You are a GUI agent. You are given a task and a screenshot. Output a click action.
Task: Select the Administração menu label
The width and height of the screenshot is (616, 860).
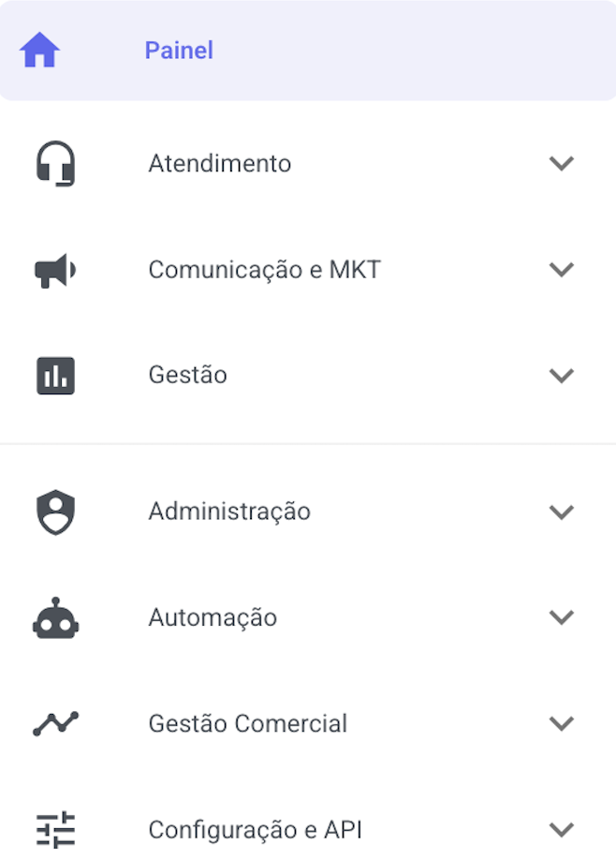[228, 512]
